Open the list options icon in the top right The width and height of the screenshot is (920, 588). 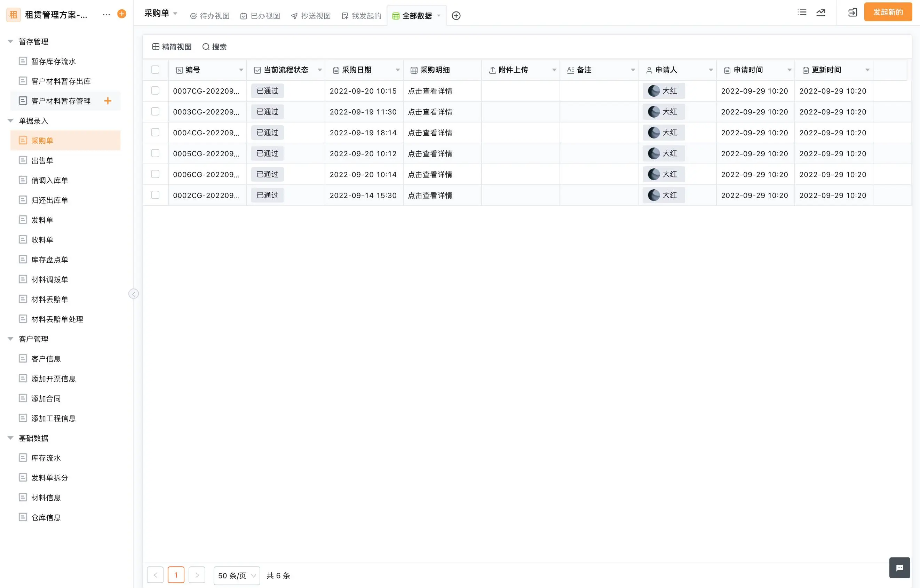point(802,12)
